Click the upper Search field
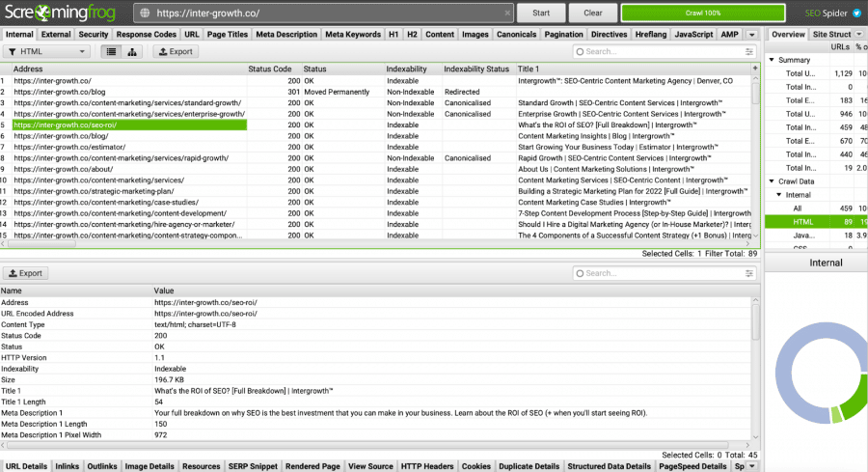Image resolution: width=868 pixels, height=472 pixels. click(665, 51)
